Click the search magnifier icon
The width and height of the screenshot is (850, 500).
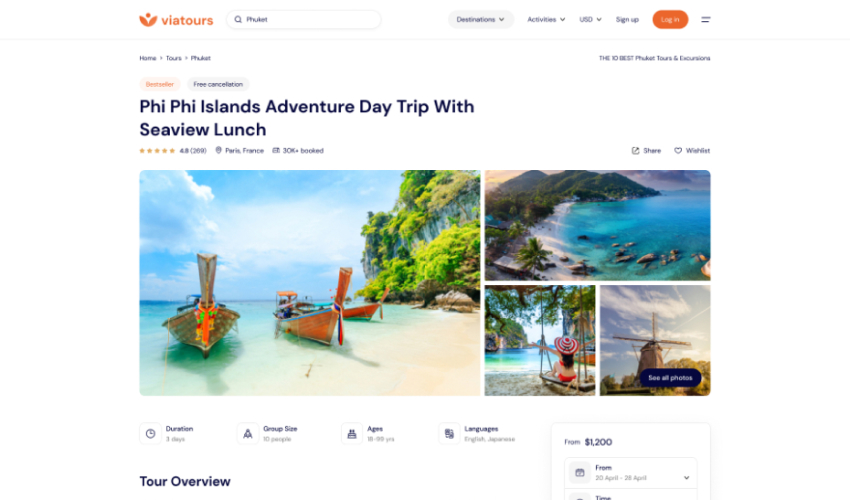click(238, 20)
